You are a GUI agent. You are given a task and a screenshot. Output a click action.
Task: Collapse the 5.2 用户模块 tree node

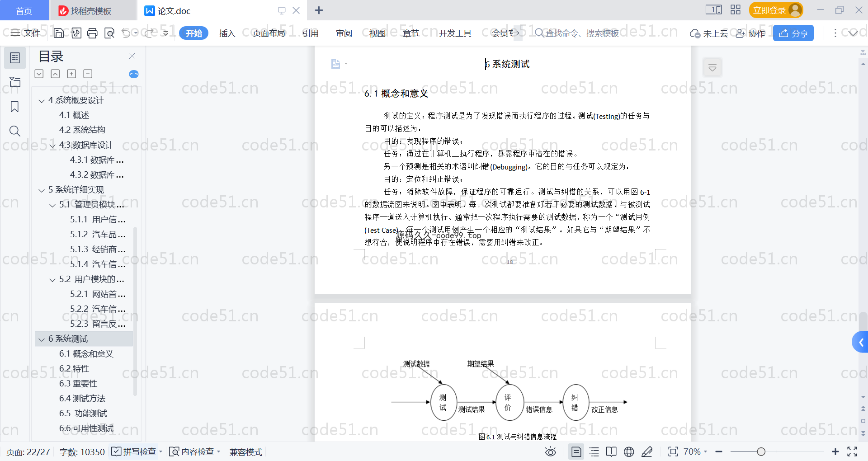point(52,279)
